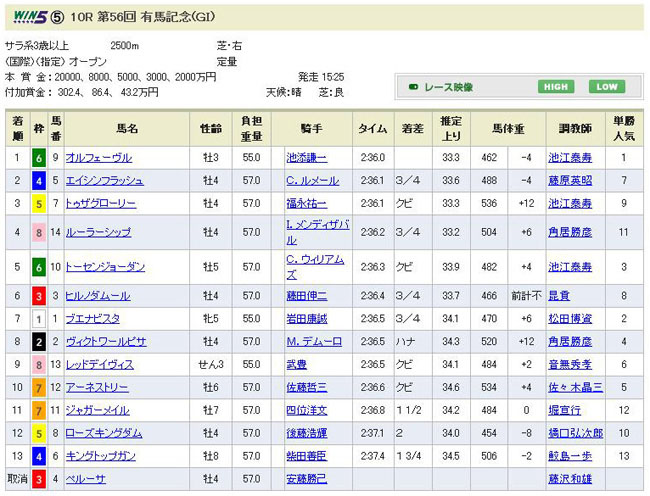Play the race video in HIGH quality
Image resolution: width=650 pixels, height=496 pixels.
coord(555,87)
